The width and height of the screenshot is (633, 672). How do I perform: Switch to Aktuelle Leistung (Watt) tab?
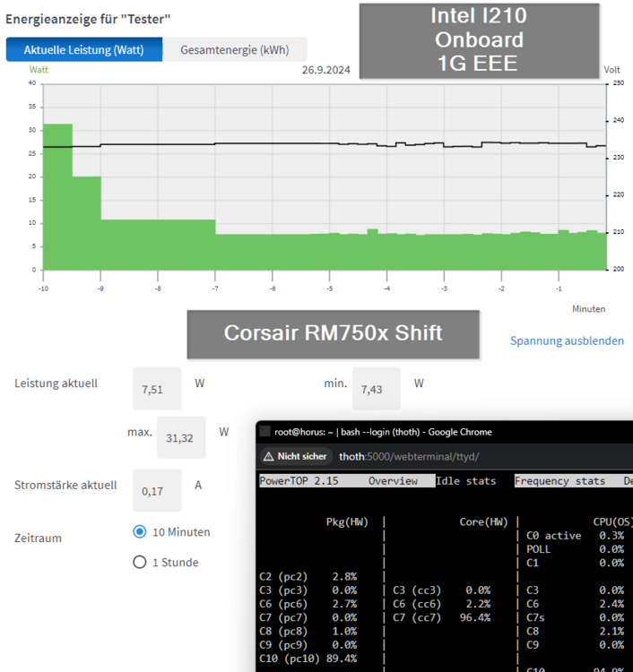tap(84, 49)
